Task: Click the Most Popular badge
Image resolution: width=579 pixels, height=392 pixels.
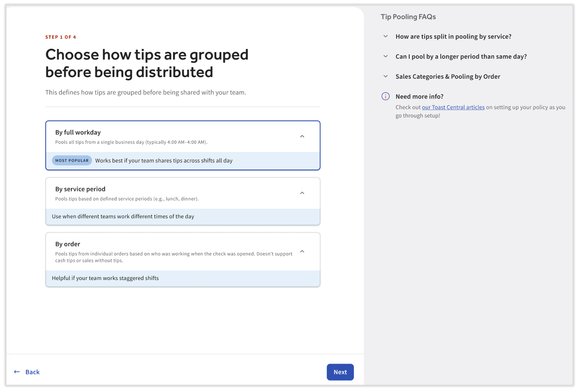Action: point(72,160)
